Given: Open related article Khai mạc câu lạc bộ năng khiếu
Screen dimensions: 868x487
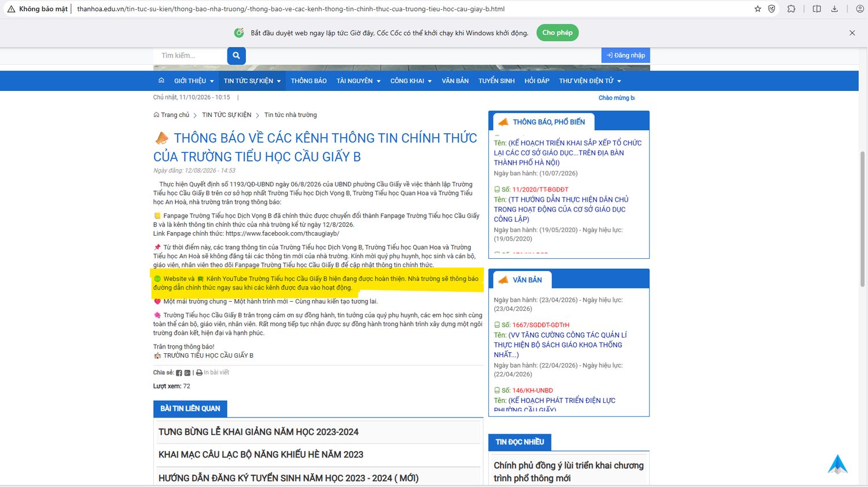Looking at the screenshot, I should [261, 455].
